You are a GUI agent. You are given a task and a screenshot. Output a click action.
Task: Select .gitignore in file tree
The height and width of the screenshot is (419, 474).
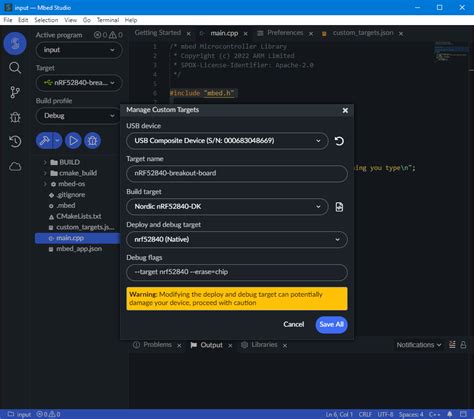[71, 195]
